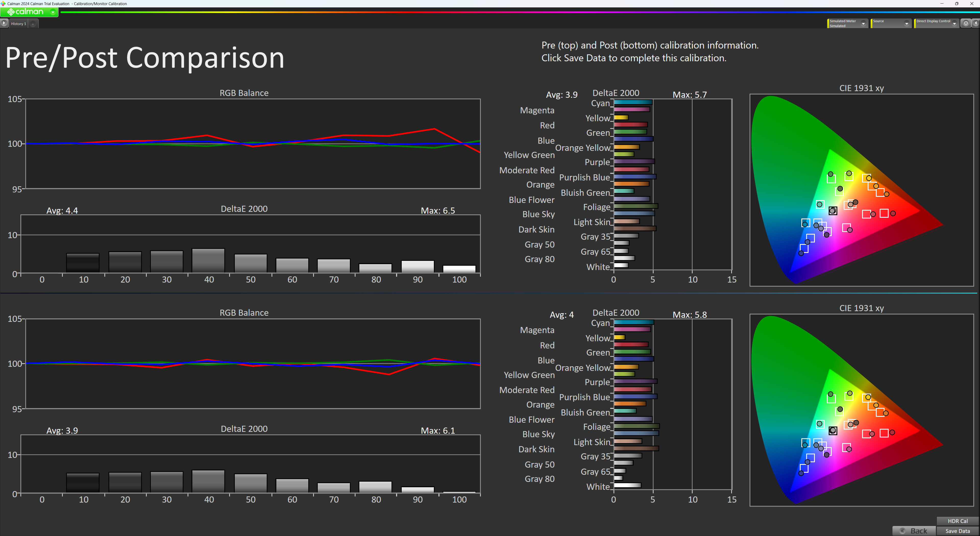This screenshot has height=536, width=980.
Task: Click the post-calibration 'Bluish Green' label
Action: tap(585, 412)
